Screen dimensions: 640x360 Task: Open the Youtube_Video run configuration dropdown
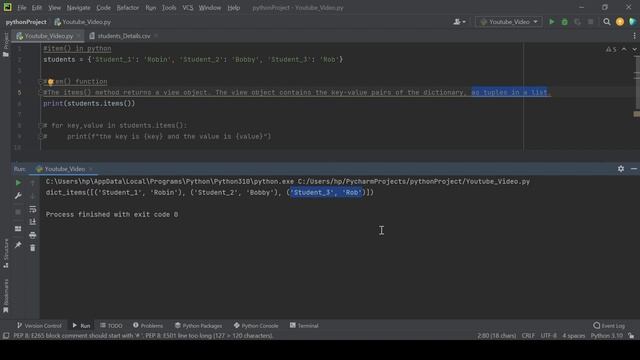[x=509, y=22]
